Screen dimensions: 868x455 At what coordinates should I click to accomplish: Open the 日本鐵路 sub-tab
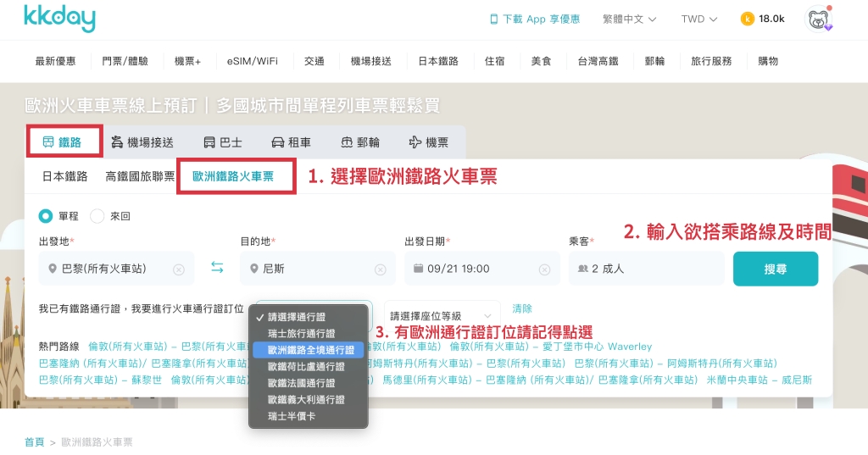pyautogui.click(x=64, y=176)
